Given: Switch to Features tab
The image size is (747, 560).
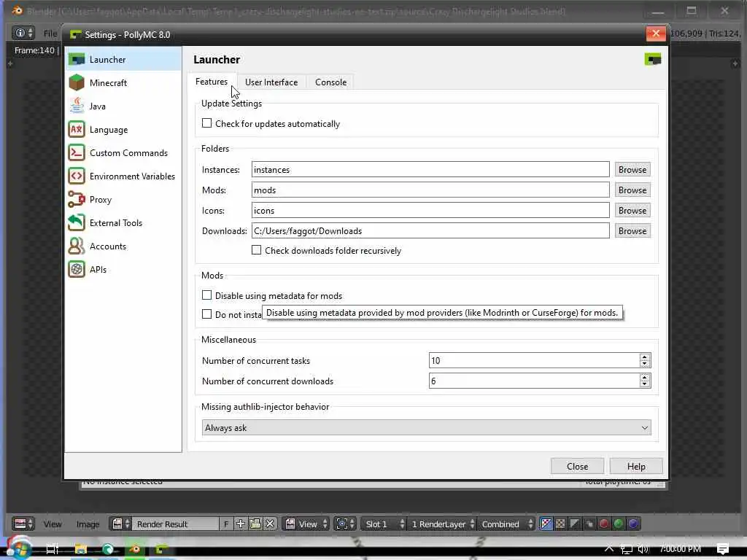Looking at the screenshot, I should tap(212, 82).
